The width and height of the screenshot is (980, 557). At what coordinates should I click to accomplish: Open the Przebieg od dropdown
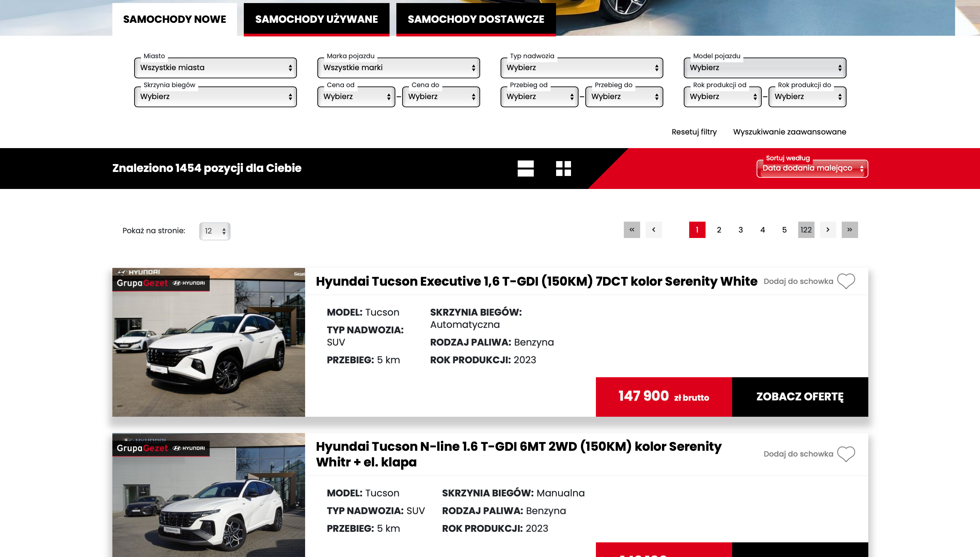click(x=539, y=97)
